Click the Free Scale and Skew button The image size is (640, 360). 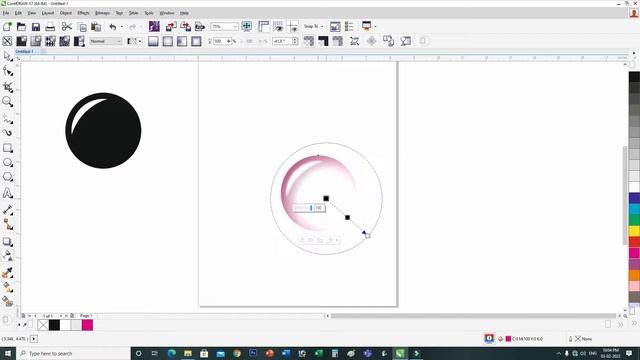pyautogui.click(x=354, y=41)
